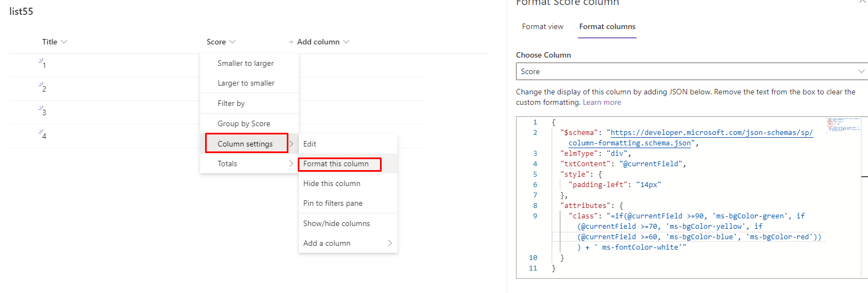Open Score column header dropdown

221,42
